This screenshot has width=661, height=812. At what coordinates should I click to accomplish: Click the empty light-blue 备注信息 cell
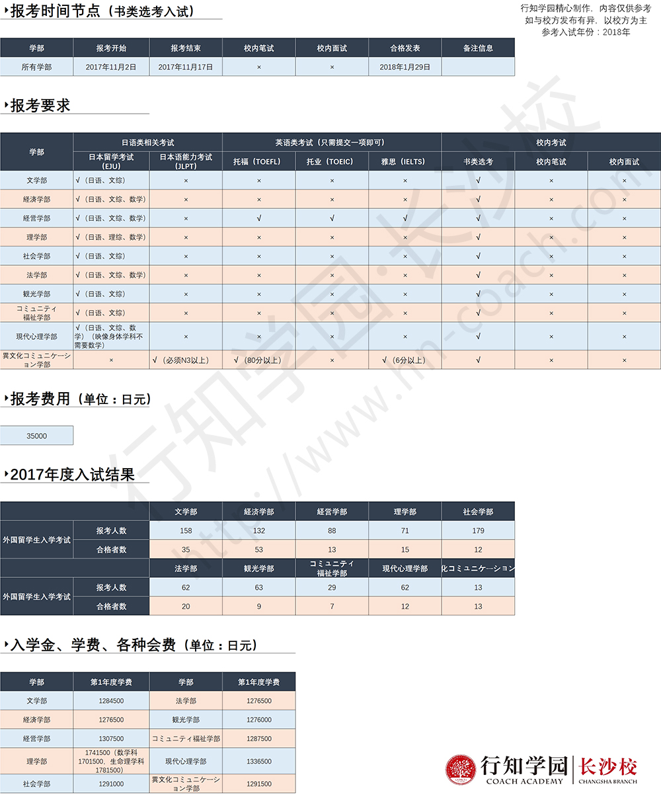click(x=478, y=67)
